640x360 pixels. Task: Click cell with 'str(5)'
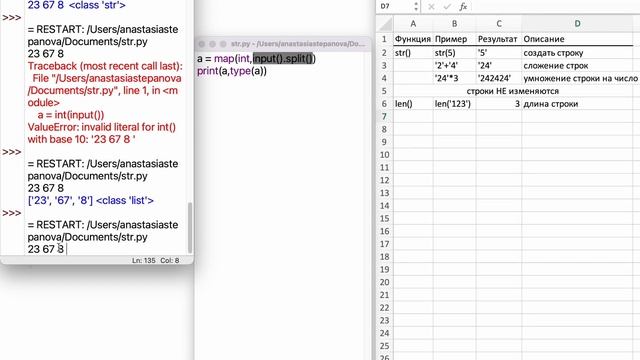(x=454, y=53)
